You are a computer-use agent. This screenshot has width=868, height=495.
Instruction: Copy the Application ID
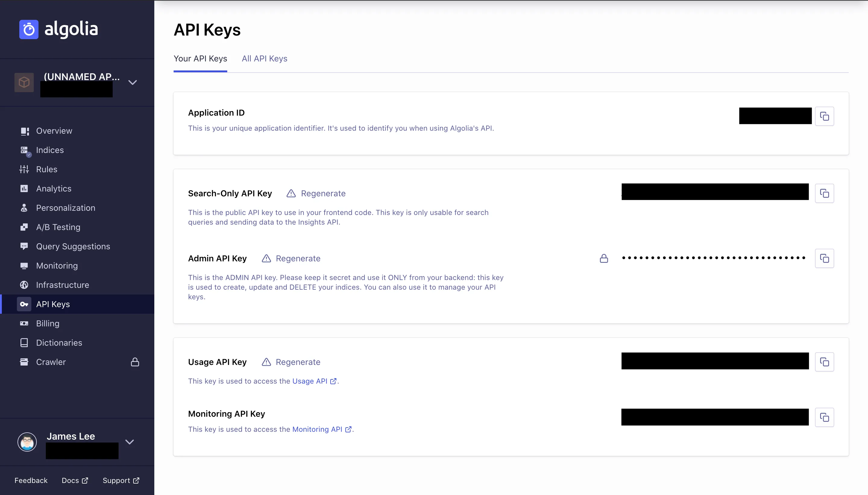(x=824, y=116)
